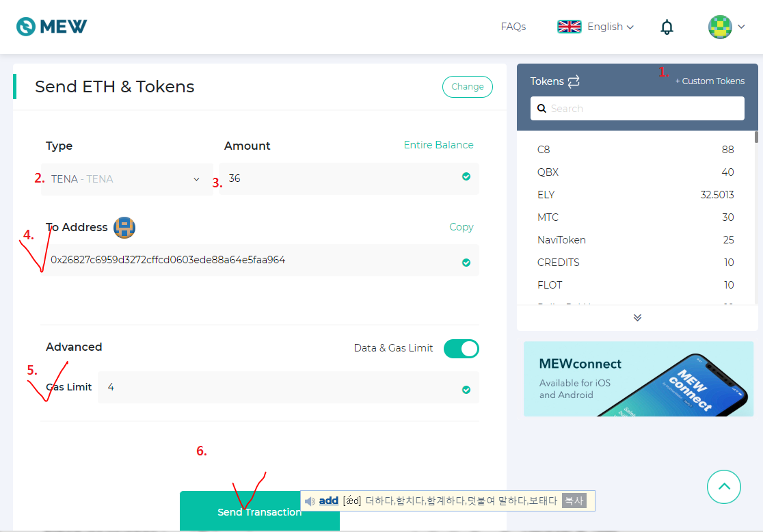Click the 'add' word link in popup
The width and height of the screenshot is (763, 532).
coord(328,501)
